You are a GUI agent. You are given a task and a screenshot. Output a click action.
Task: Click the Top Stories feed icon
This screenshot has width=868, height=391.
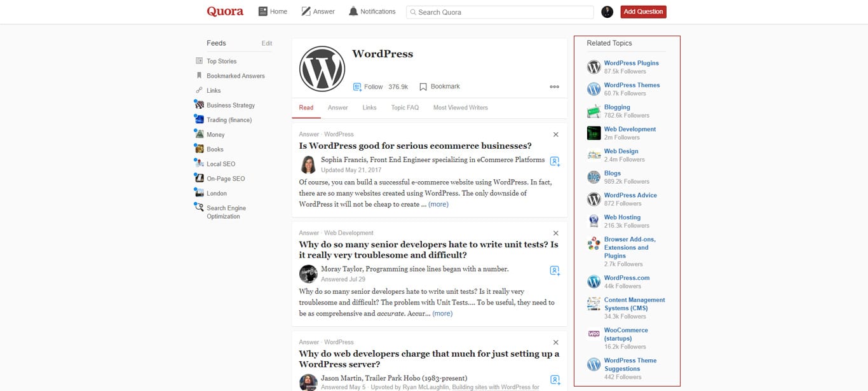coord(200,61)
